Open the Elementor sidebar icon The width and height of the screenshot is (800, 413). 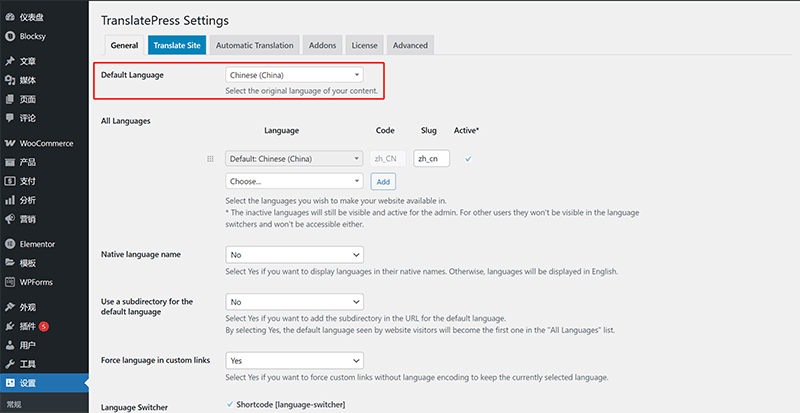tap(10, 244)
